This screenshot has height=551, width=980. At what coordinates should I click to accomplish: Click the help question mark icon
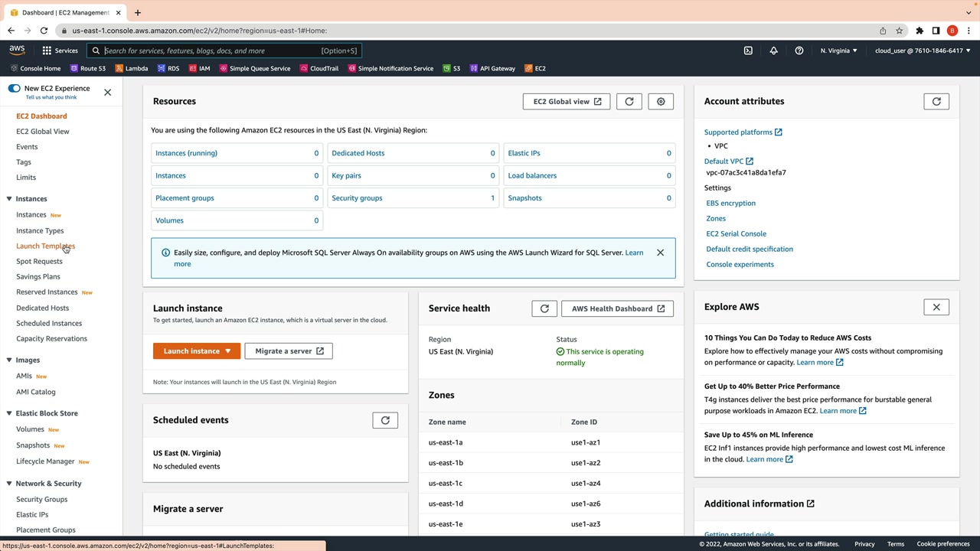pos(799,51)
